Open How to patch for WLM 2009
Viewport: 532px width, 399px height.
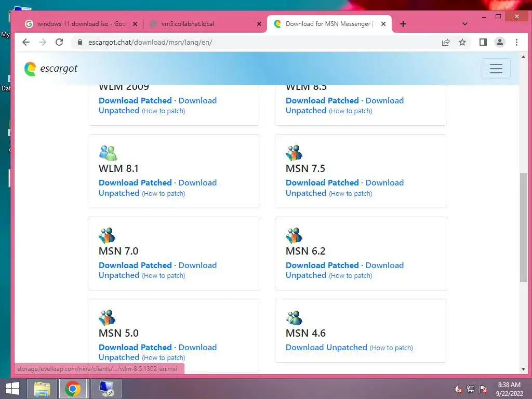pyautogui.click(x=164, y=111)
